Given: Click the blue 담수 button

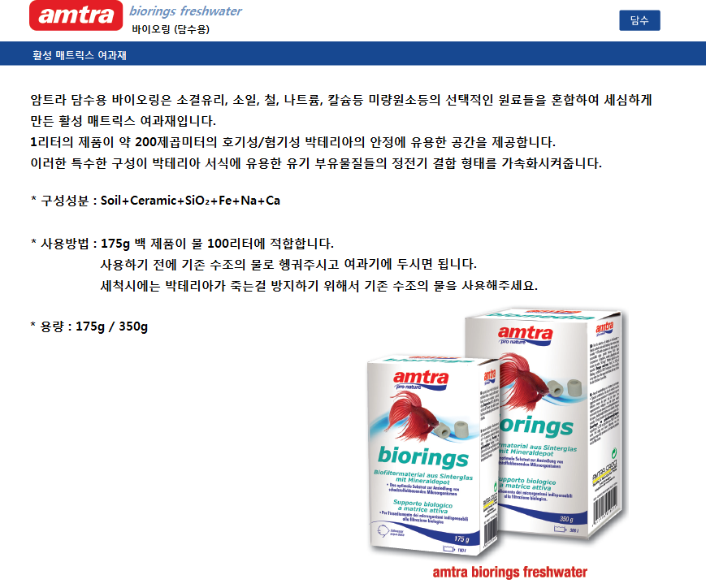Looking at the screenshot, I should 639,20.
